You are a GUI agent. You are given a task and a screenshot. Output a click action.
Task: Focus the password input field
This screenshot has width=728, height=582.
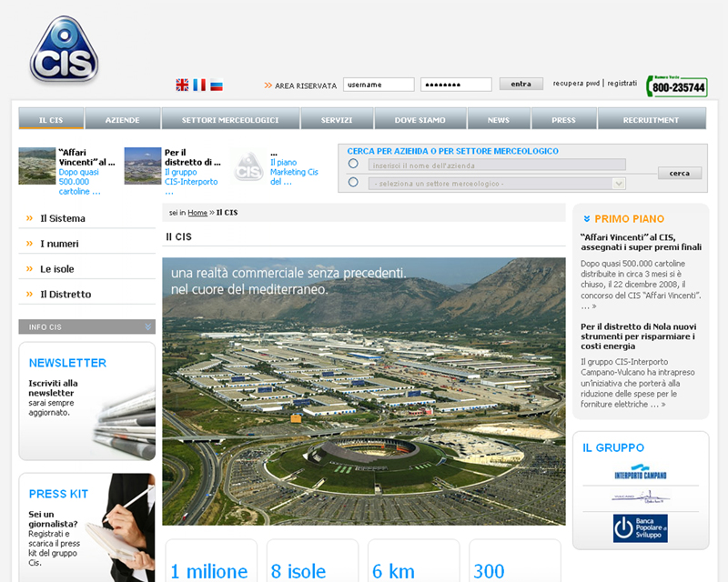click(x=456, y=85)
